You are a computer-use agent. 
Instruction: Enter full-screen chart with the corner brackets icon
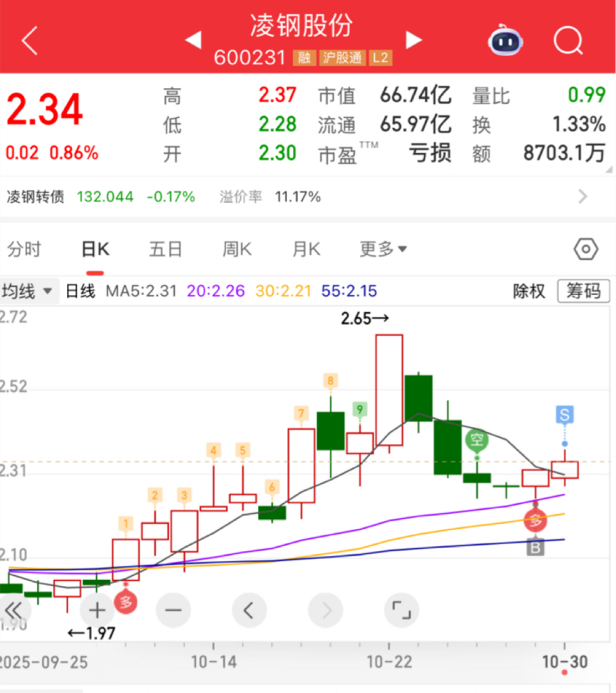pos(401,611)
